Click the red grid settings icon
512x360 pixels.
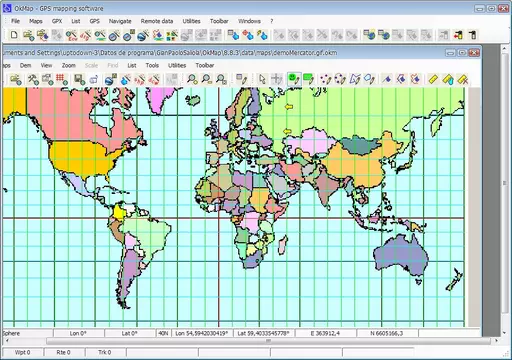[x=62, y=79]
